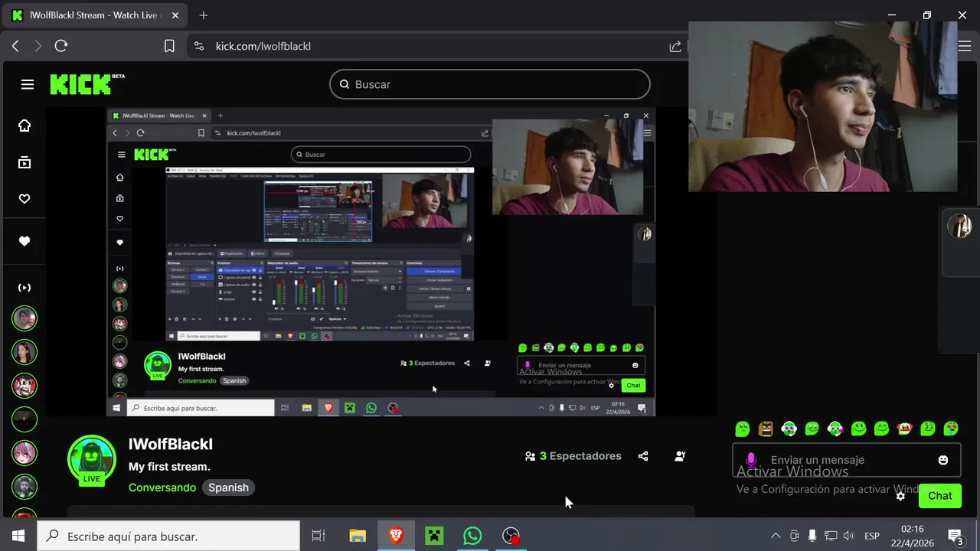Follow the channel with add-user icon
Screen dimensions: 980x551
tap(679, 456)
